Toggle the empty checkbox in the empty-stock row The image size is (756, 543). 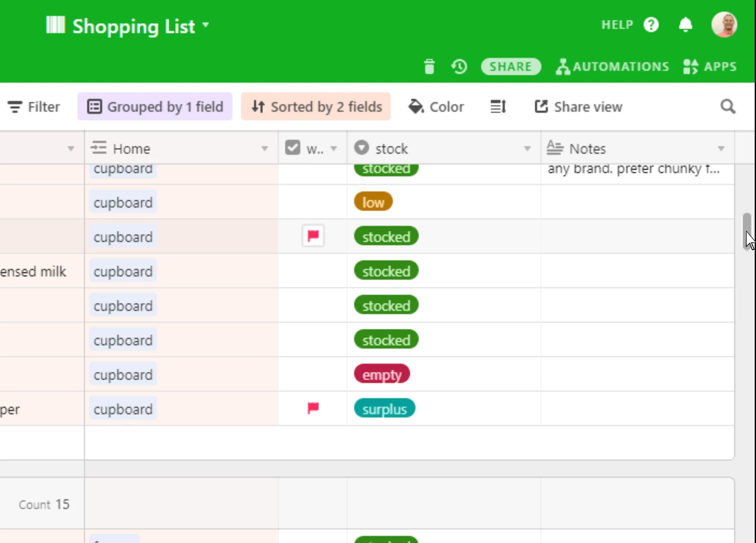pyautogui.click(x=313, y=374)
